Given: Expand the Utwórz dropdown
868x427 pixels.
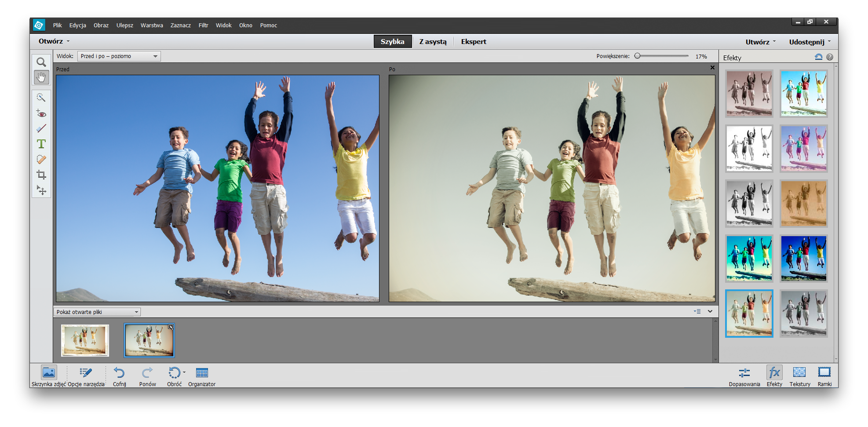Looking at the screenshot, I should point(761,42).
